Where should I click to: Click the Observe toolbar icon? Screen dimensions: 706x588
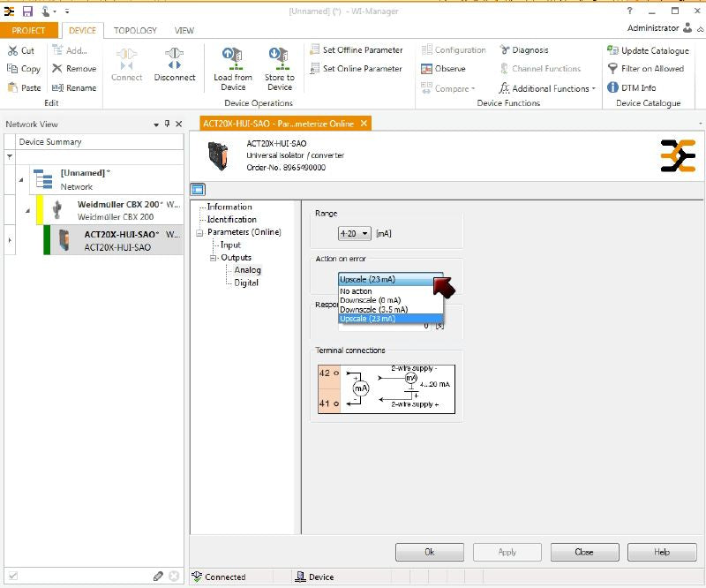427,69
